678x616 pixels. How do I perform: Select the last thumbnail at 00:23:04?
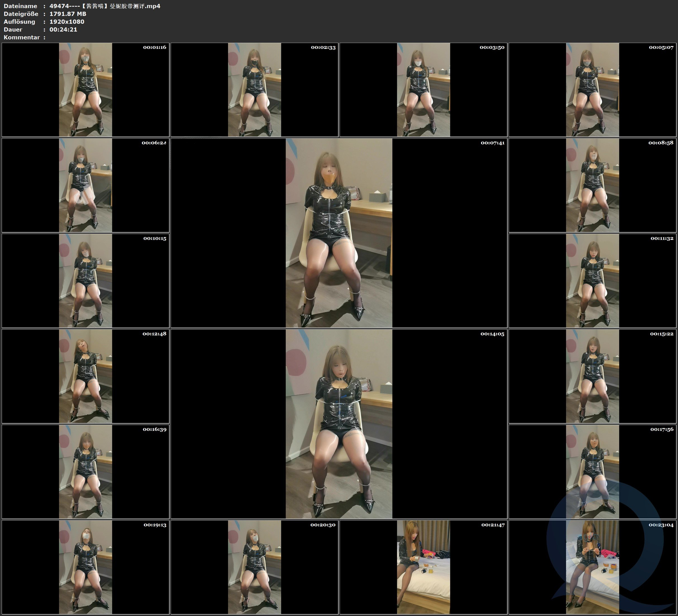(x=592, y=567)
